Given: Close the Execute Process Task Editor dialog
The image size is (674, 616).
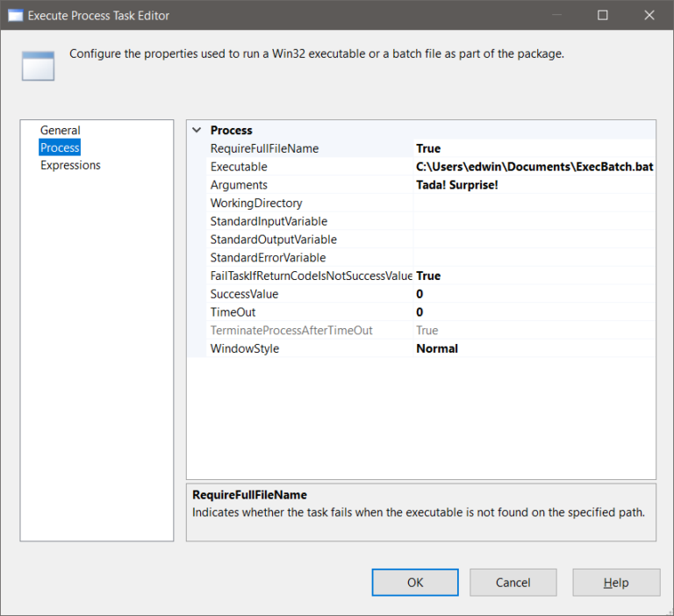Looking at the screenshot, I should [x=649, y=16].
